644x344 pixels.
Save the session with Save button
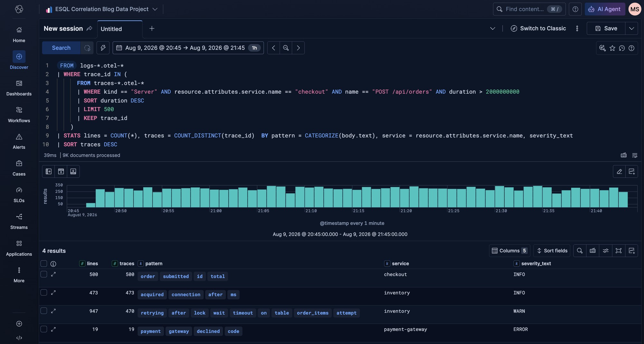pos(606,29)
